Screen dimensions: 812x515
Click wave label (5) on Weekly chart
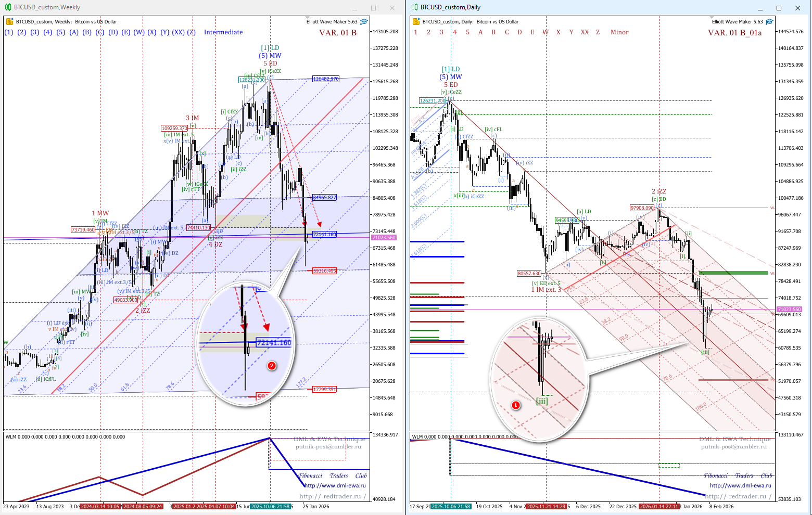(61, 32)
